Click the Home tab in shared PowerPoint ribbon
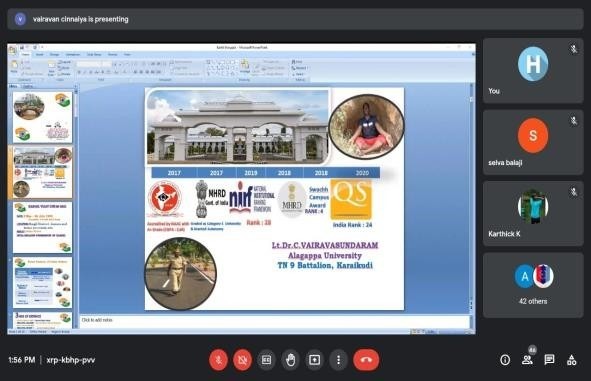The width and height of the screenshot is (591, 381). click(x=25, y=55)
